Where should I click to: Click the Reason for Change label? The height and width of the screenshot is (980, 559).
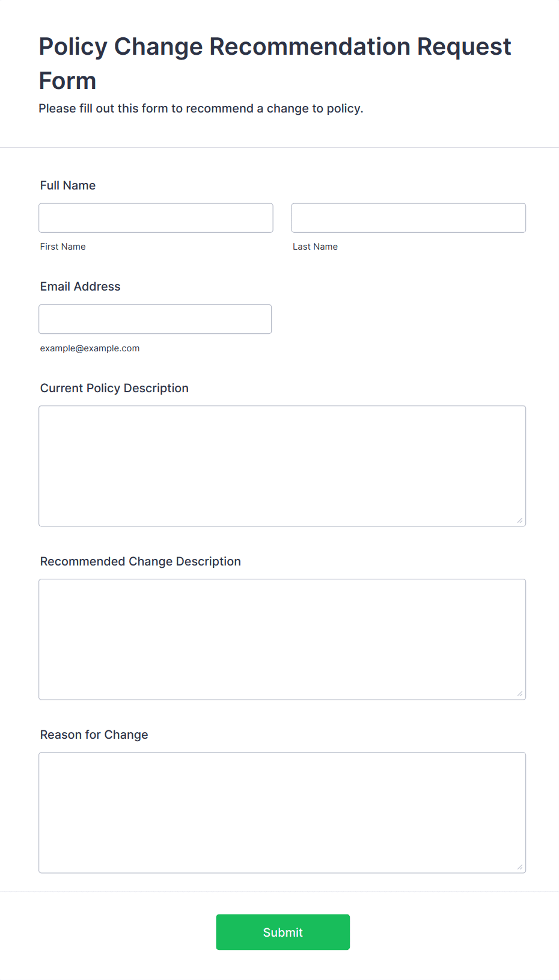tap(94, 735)
